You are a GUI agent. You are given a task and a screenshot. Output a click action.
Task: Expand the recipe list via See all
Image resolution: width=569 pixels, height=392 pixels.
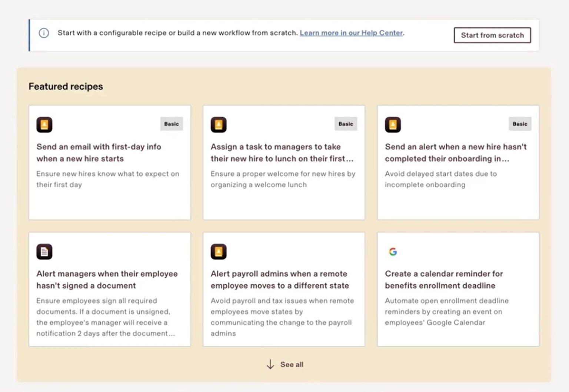pyautogui.click(x=292, y=364)
